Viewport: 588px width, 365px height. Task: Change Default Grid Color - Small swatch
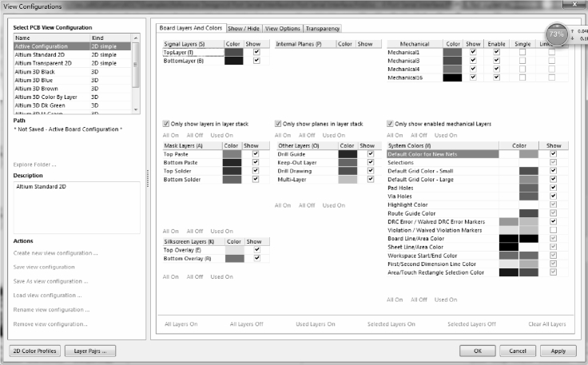coord(529,171)
